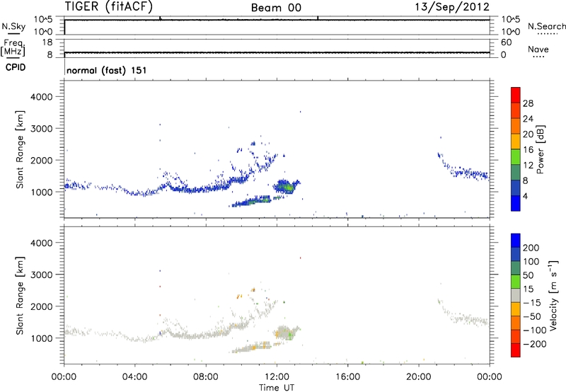Click power colorbar tick value '4'
The width and height of the screenshot is (566, 392).
point(526,197)
